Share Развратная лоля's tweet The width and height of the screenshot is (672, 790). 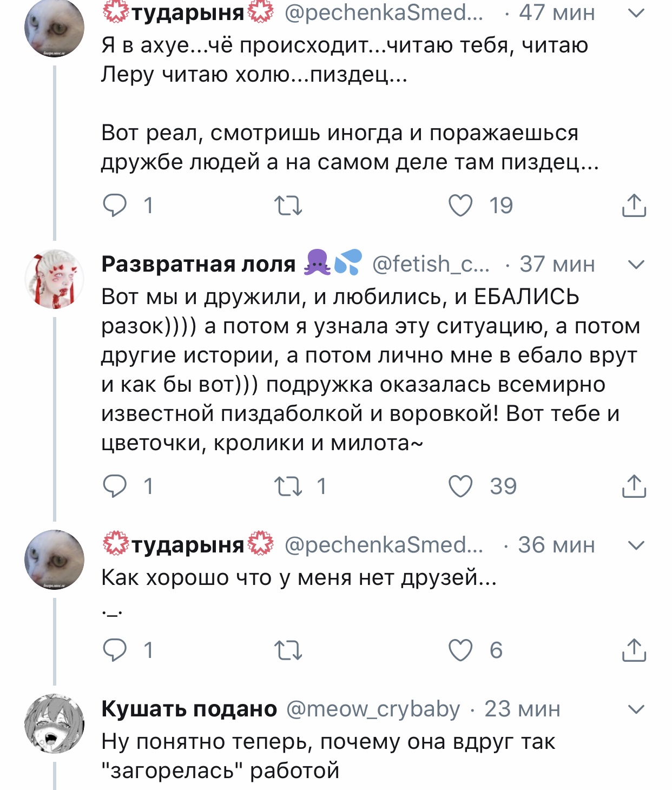(634, 486)
